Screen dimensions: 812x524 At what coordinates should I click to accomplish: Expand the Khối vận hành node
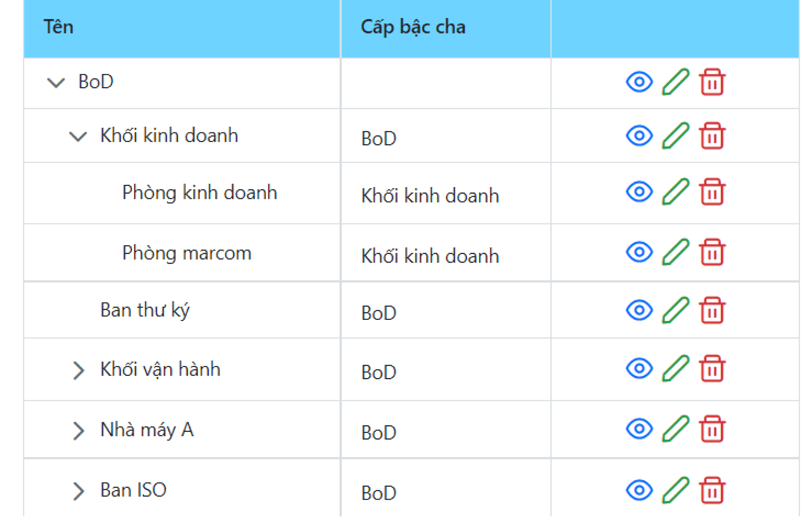coord(79,371)
